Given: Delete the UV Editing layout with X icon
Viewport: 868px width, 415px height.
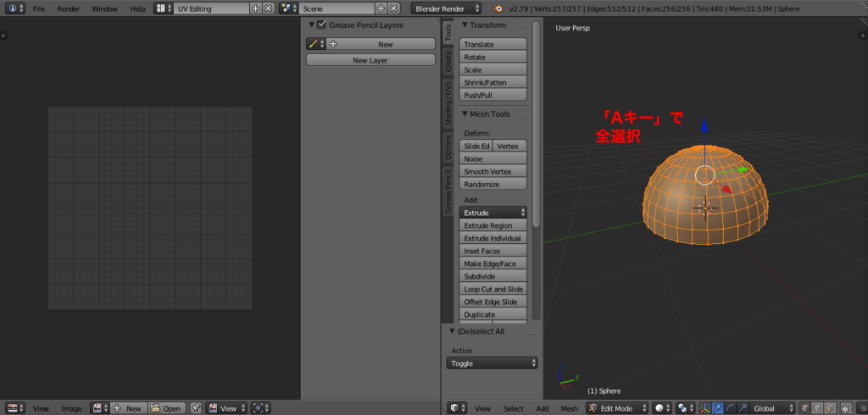Looking at the screenshot, I should tap(269, 8).
